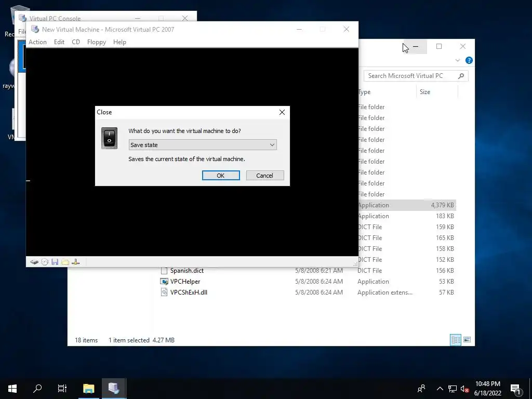Image resolution: width=532 pixels, height=399 pixels.
Task: Expand the Explorer ribbon chevron
Action: click(457, 60)
